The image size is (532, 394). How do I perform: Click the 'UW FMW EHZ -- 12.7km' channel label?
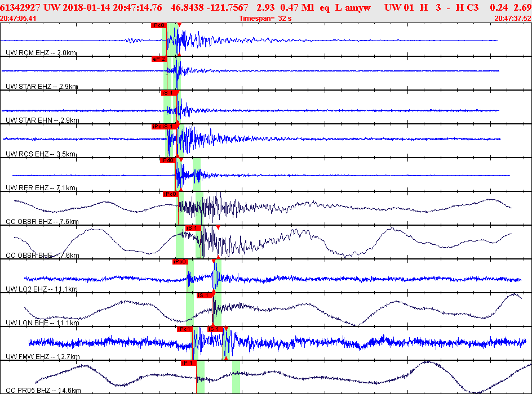(43, 357)
